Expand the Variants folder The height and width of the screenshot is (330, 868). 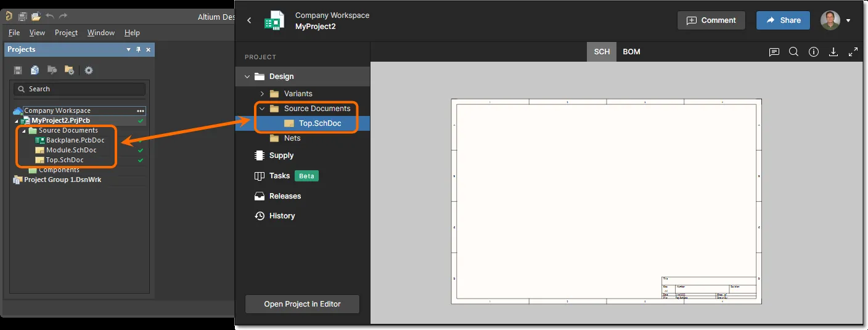click(262, 94)
